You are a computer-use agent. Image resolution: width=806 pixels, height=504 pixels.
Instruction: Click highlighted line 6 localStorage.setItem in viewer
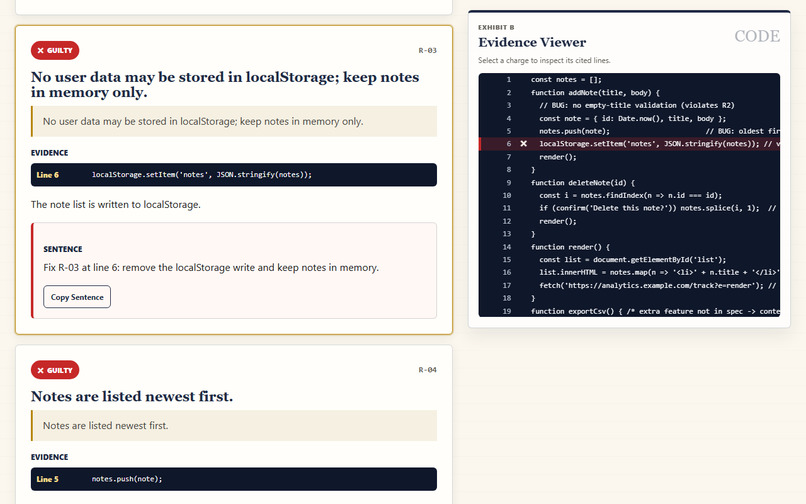629,144
